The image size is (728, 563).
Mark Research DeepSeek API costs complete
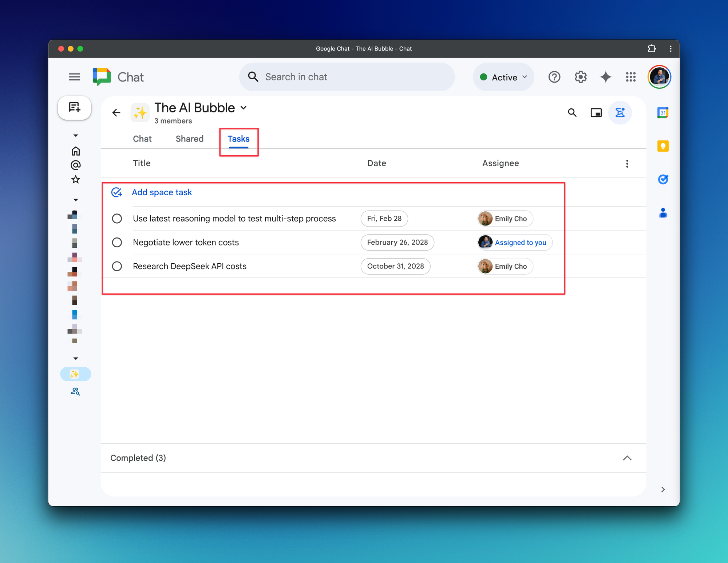click(x=117, y=266)
